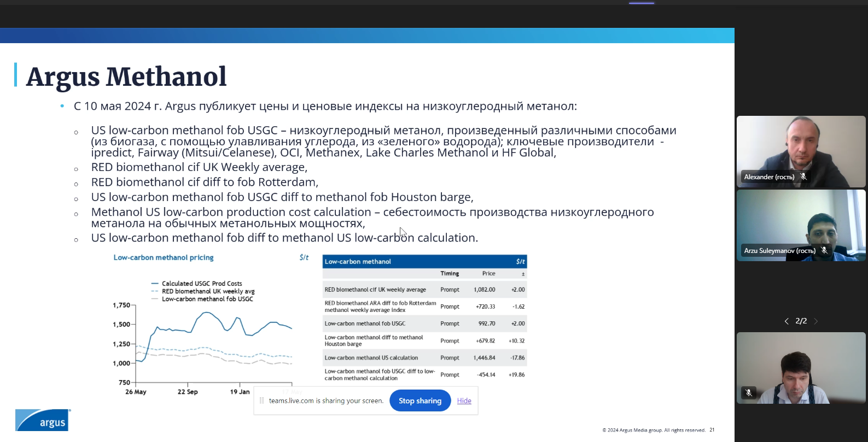Click price value -454.14
868x442 pixels.
(486, 375)
